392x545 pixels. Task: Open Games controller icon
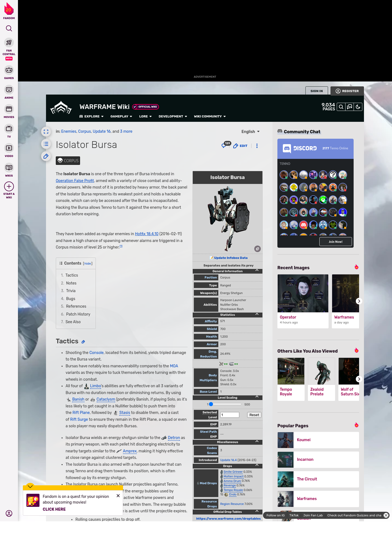tap(9, 70)
